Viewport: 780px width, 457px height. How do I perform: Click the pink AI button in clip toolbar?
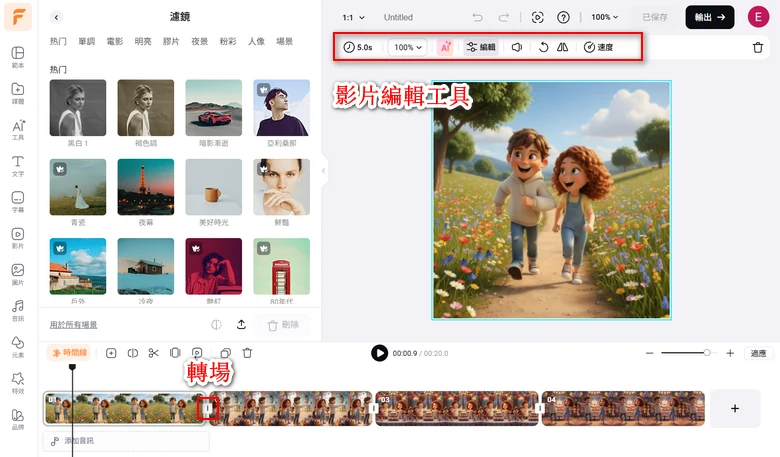click(445, 47)
